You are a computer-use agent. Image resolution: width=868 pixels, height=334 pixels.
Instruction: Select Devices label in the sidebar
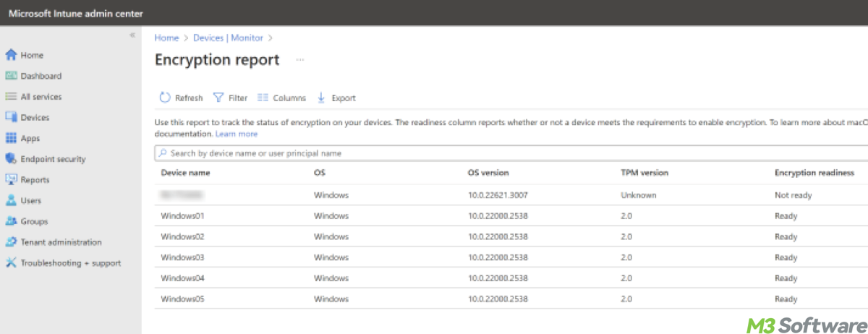tap(35, 117)
